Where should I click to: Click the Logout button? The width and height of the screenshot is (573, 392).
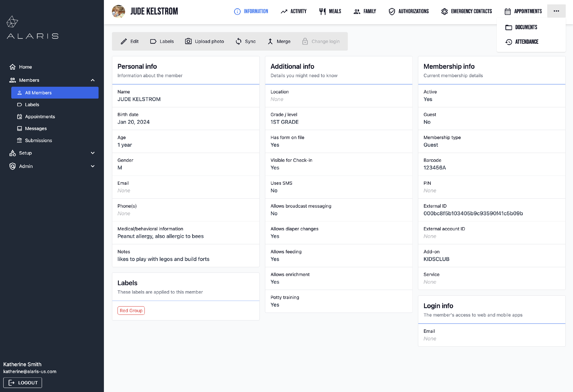23,383
